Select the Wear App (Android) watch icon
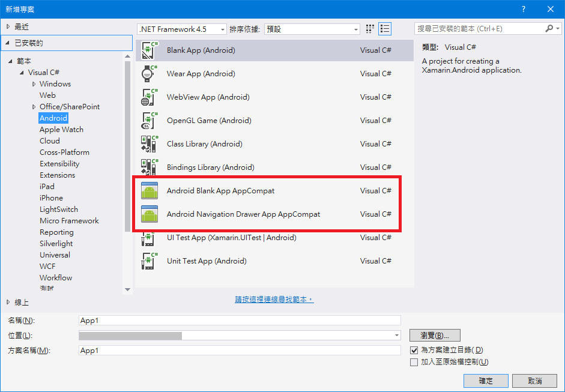Image resolution: width=565 pixels, height=392 pixels. point(150,73)
